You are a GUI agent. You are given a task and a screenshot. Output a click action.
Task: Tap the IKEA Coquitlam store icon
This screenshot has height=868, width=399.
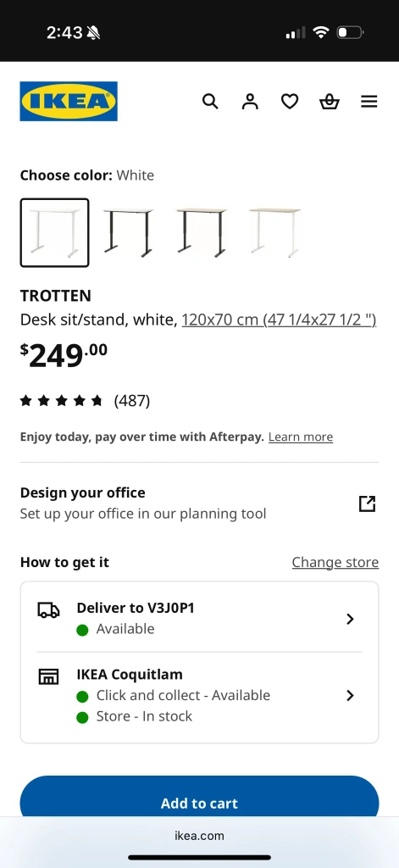coord(48,676)
